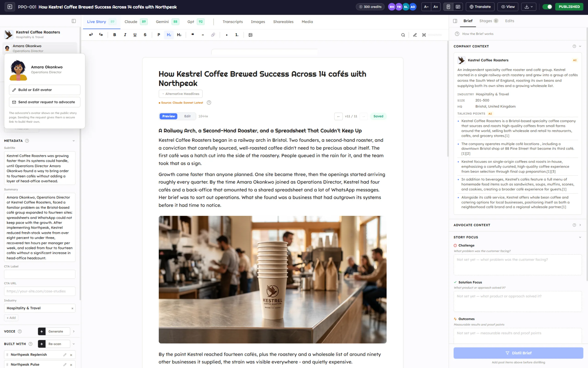Collapse the Story Focus section
588x368 pixels.
580,237
